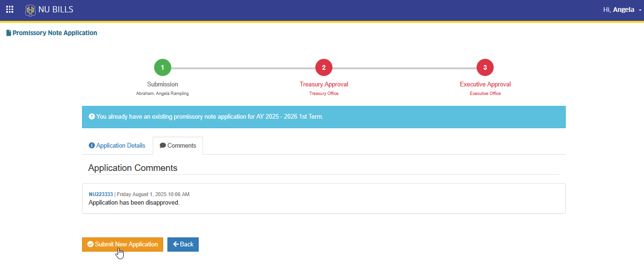This screenshot has width=644, height=273.
Task: Click the Executive Approval step label
Action: click(x=485, y=85)
